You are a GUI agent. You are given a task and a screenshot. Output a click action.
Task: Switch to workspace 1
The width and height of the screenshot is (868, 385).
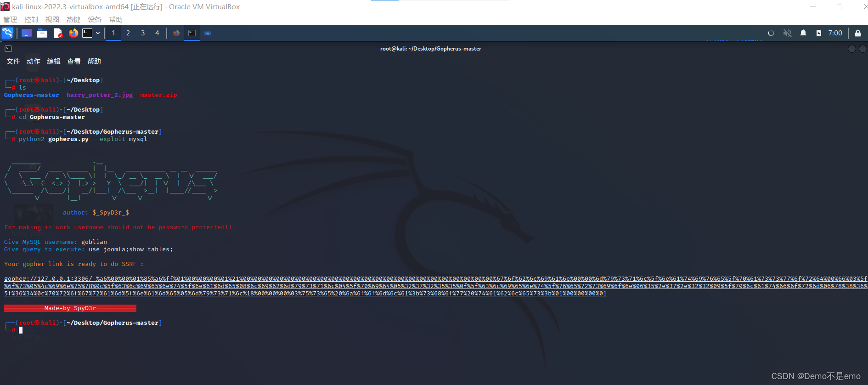(x=113, y=33)
